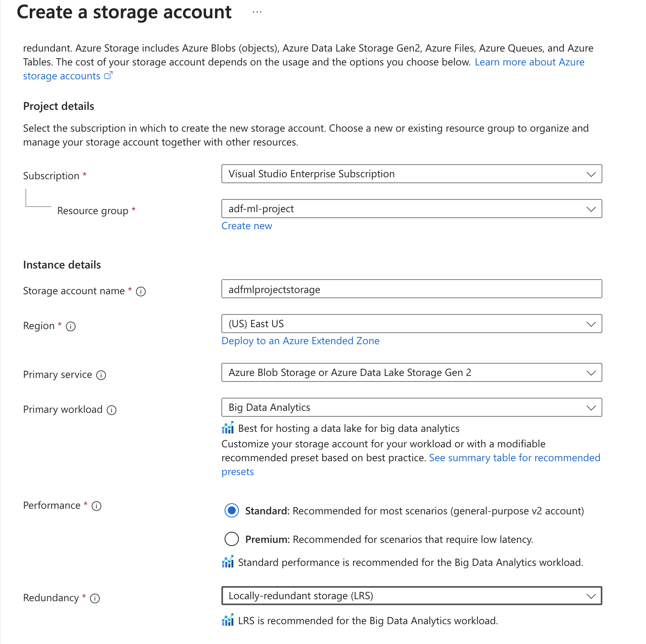Click the Resource group field label
This screenshot has height=644, width=646.
coord(93,211)
